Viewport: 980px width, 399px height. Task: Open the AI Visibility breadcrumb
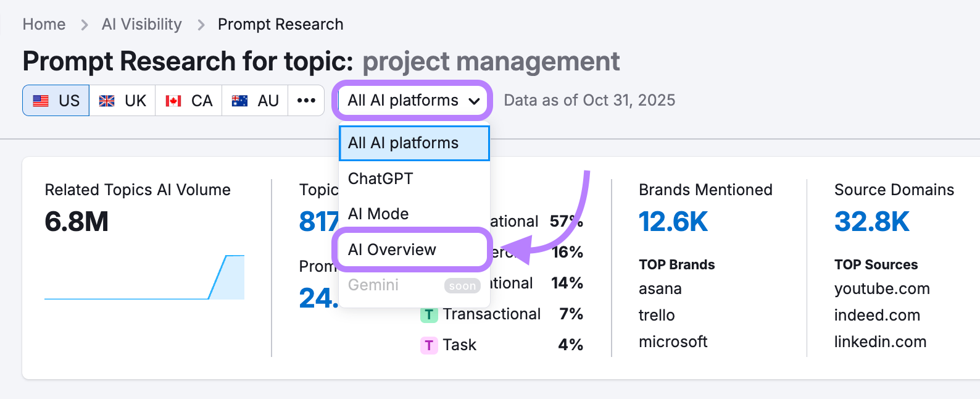pyautogui.click(x=142, y=25)
